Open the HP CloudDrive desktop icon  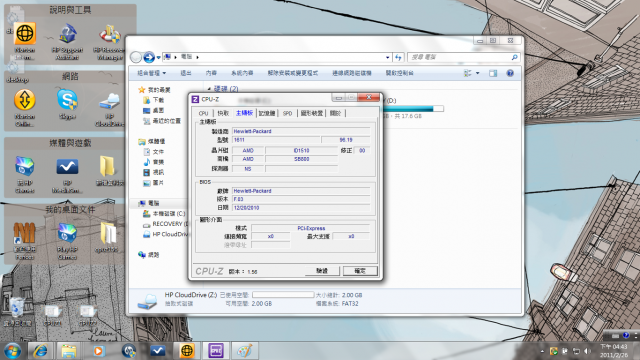point(109,108)
